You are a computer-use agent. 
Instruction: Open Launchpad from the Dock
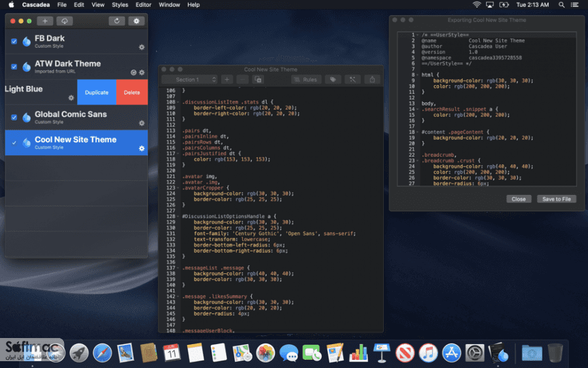pos(79,353)
